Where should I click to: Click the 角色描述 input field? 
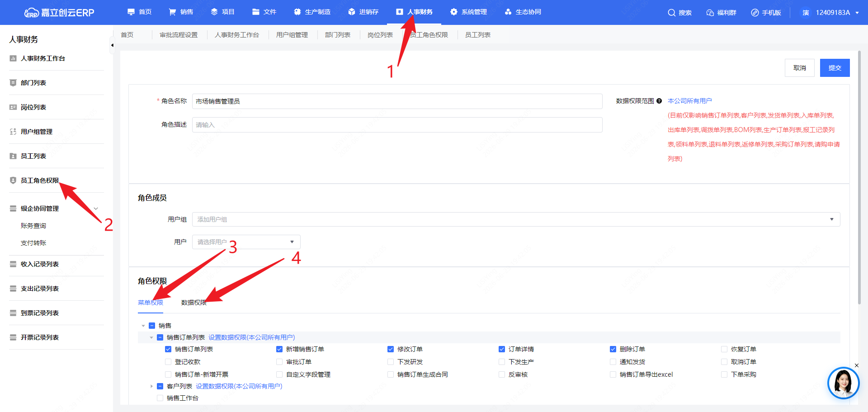[397, 125]
